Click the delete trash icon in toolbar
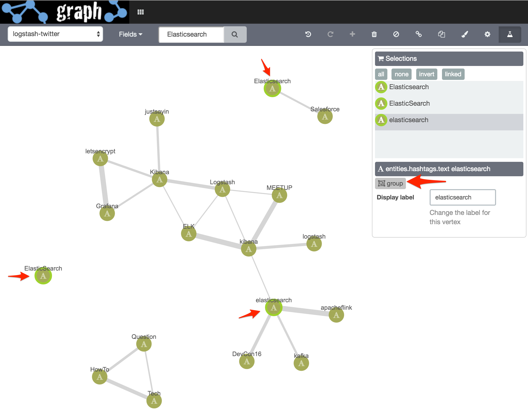 [374, 34]
